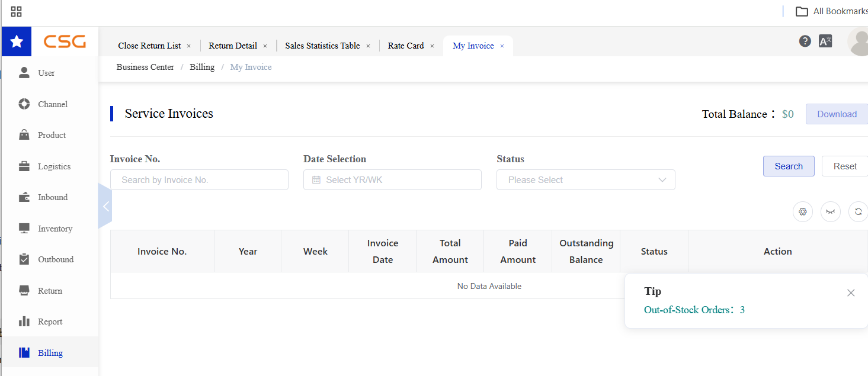
Task: Close the Tip notification popup
Action: 851,293
